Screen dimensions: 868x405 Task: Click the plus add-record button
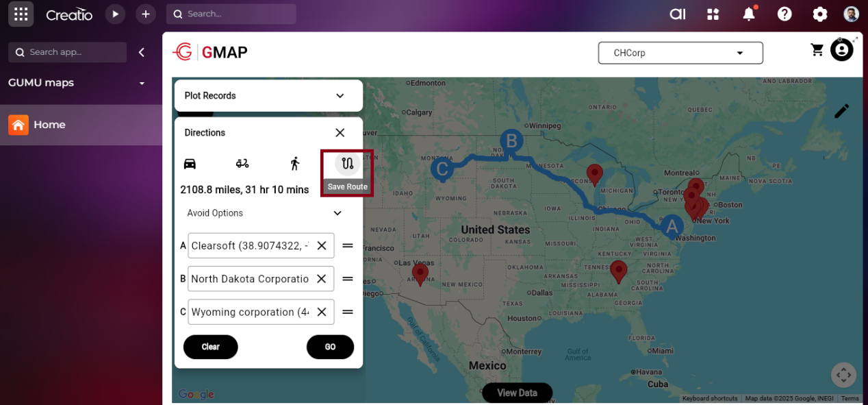pyautogui.click(x=145, y=14)
